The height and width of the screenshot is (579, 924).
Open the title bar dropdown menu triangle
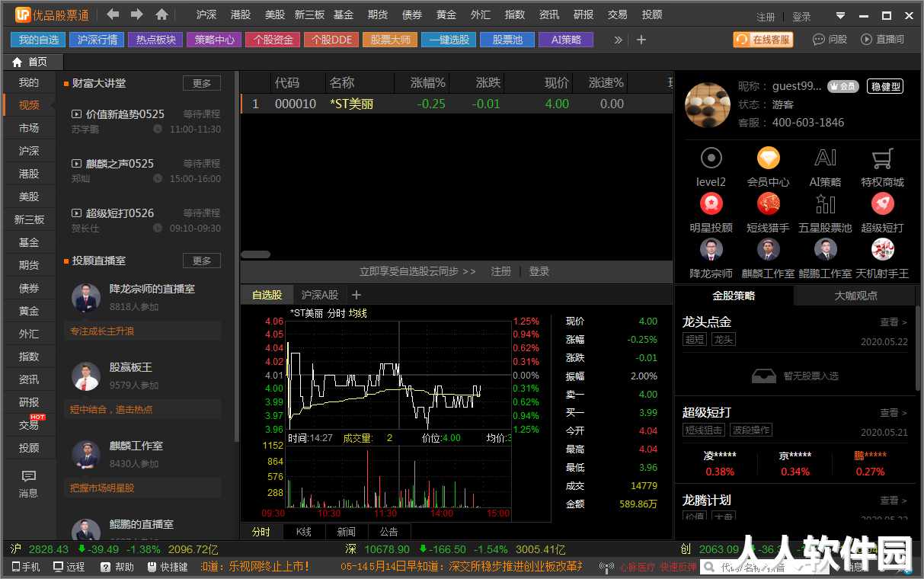pos(840,15)
